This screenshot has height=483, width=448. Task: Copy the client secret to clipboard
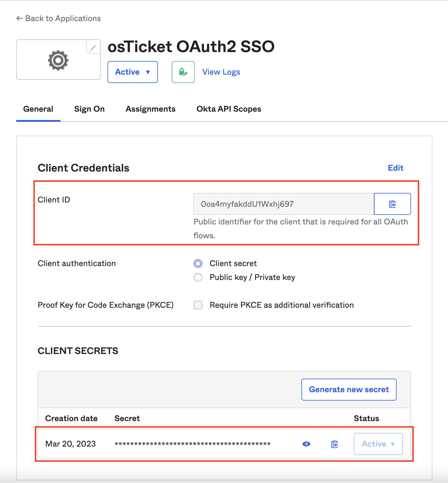tap(334, 444)
